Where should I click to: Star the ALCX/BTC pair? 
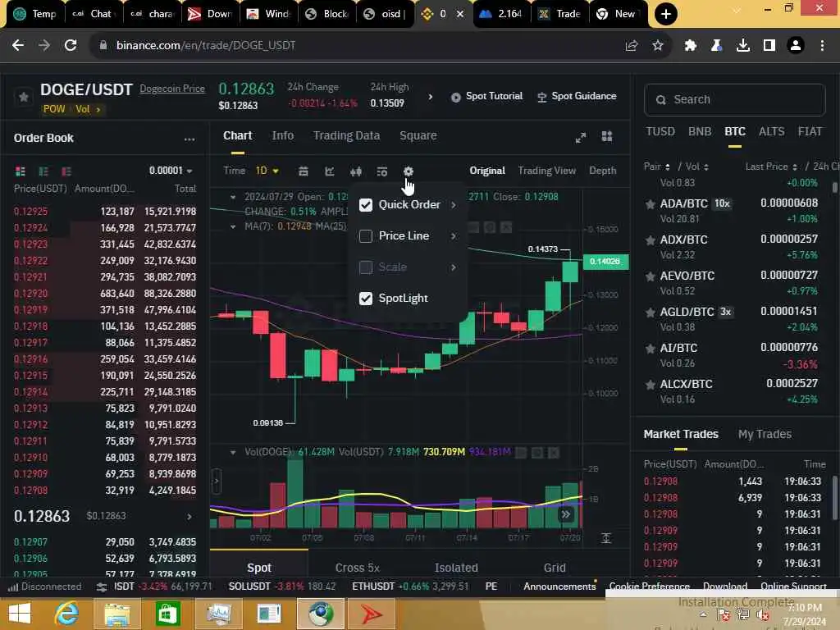click(x=651, y=385)
